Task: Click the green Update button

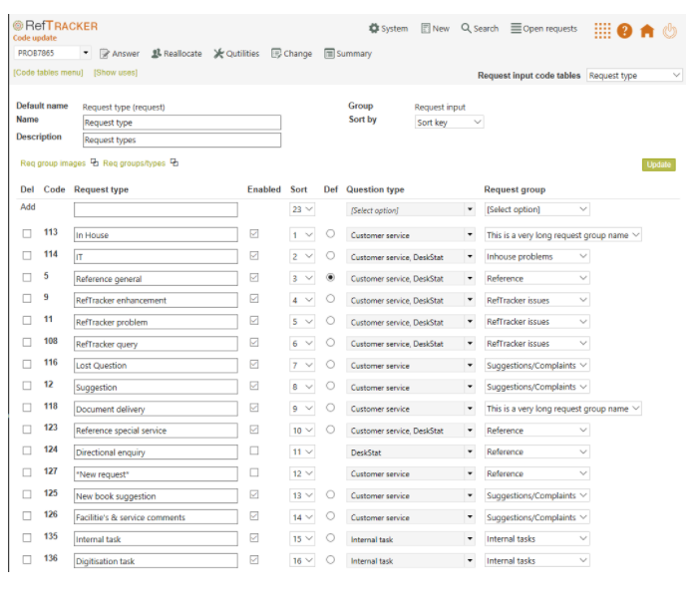Action: tap(658, 164)
